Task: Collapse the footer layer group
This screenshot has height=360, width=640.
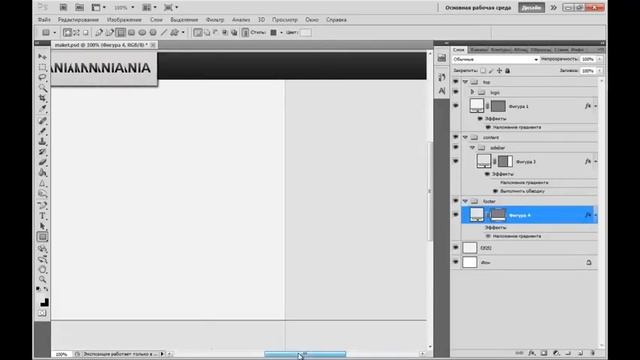Action: [x=465, y=201]
